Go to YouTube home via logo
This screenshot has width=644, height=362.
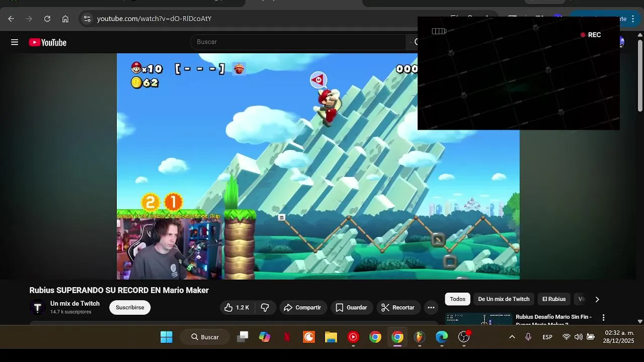[x=47, y=42]
